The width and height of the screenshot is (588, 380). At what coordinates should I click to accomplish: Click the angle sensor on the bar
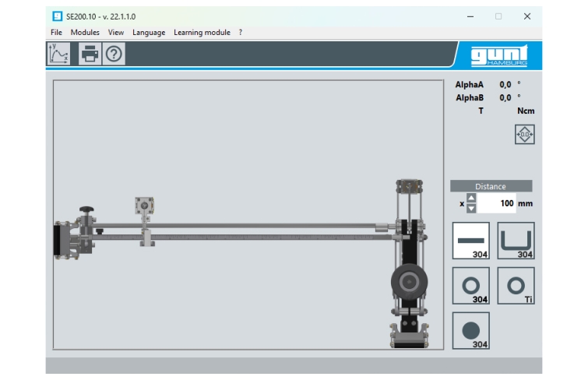tap(144, 206)
